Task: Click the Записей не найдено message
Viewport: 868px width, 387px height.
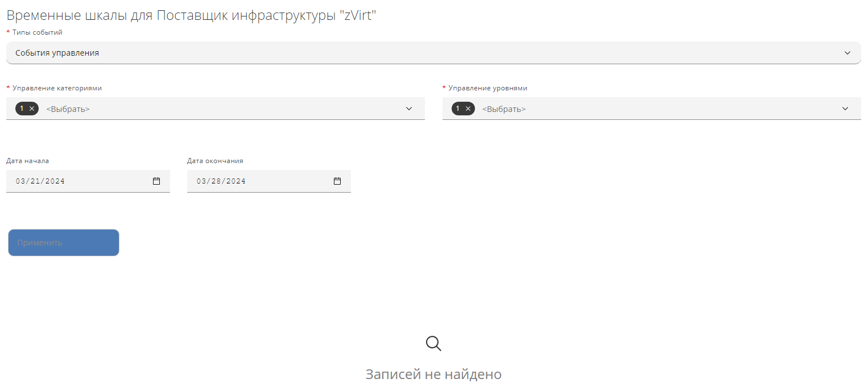Action: pos(433,374)
